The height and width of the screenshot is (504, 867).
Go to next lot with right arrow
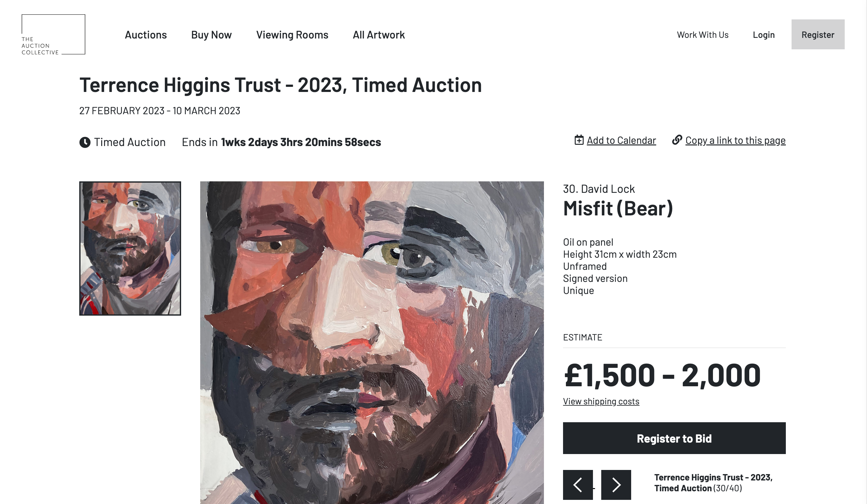click(x=616, y=484)
